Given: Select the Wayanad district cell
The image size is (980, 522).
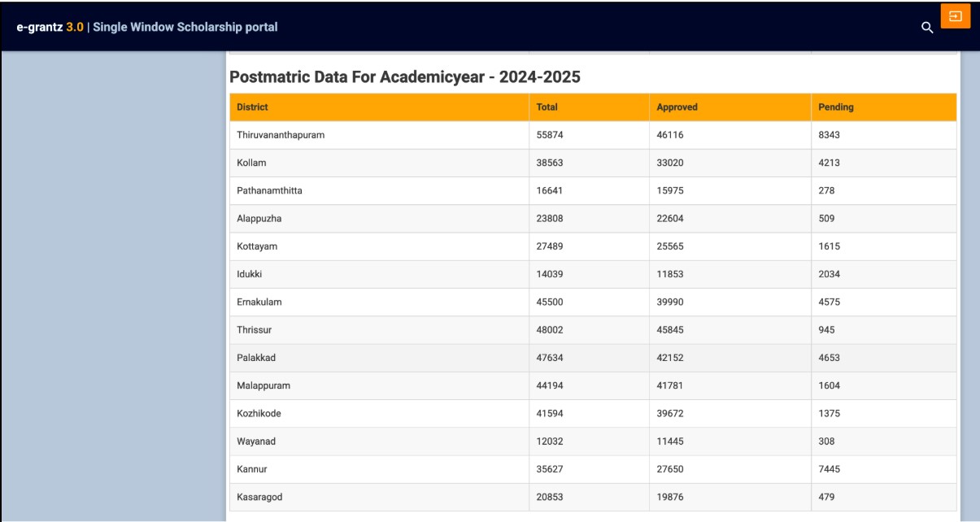Looking at the screenshot, I should click(380, 442).
